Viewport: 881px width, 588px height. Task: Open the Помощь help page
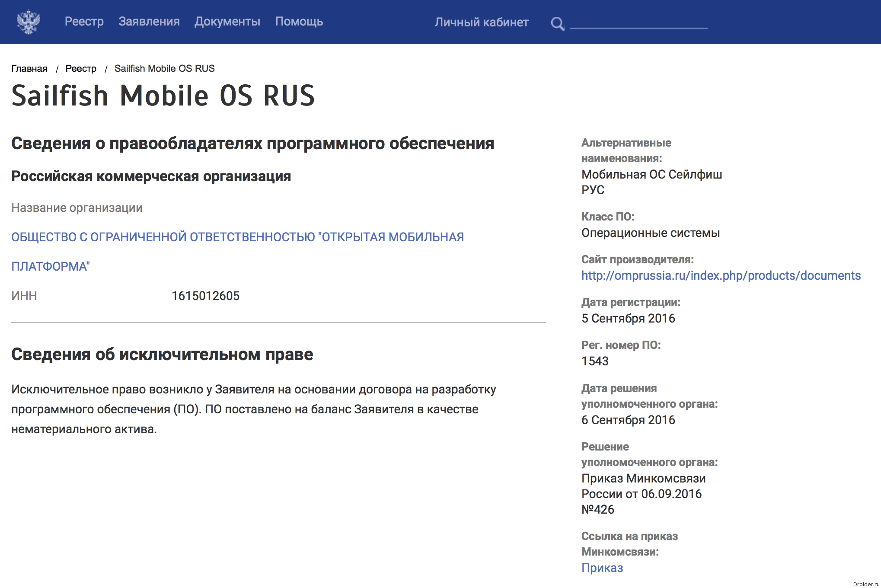[x=299, y=22]
